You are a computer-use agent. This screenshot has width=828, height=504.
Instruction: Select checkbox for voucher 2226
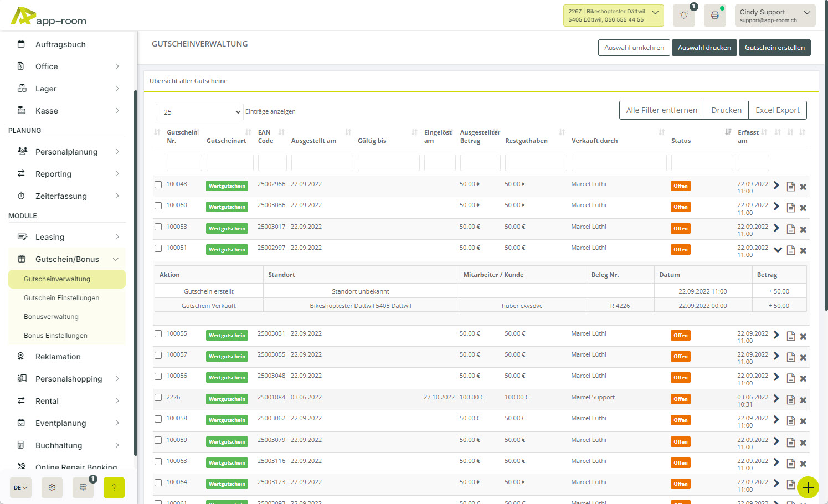point(158,398)
